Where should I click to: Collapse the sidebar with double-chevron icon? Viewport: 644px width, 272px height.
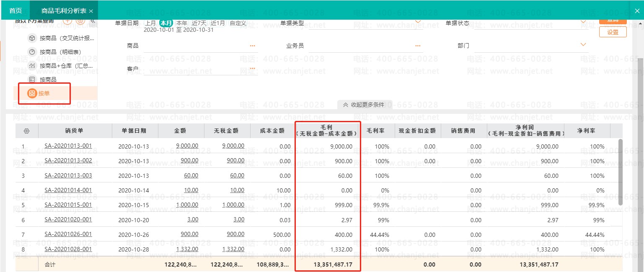93,21
